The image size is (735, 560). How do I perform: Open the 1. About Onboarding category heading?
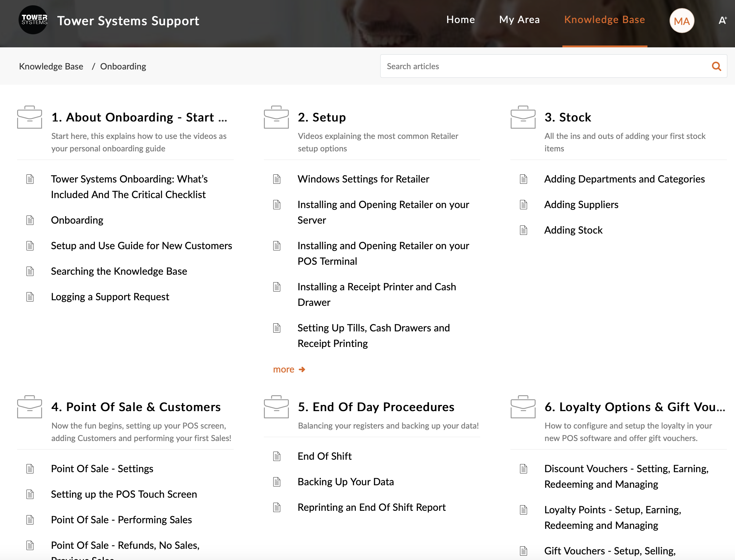139,117
